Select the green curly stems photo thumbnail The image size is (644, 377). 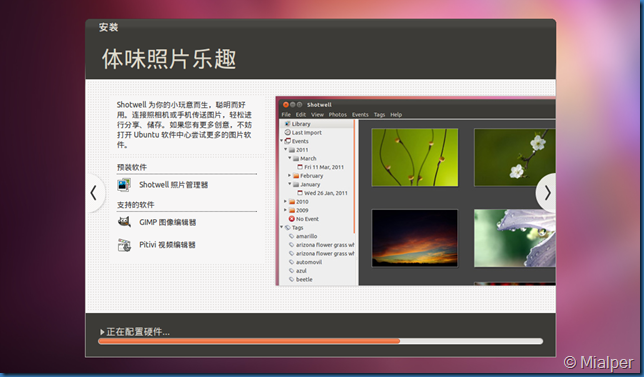(x=415, y=157)
